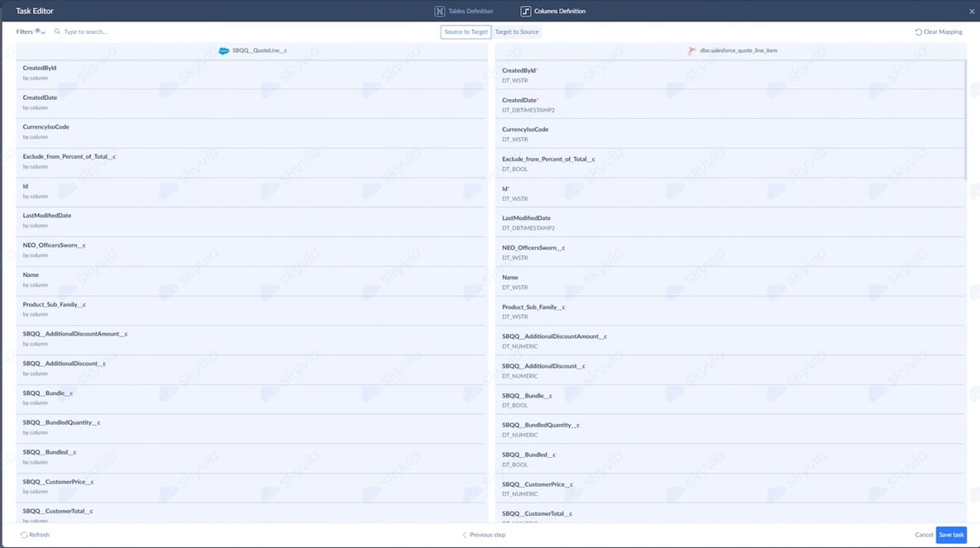Click the target panel vertical scrollbar
This screenshot has width=980, height=548.
point(966,120)
